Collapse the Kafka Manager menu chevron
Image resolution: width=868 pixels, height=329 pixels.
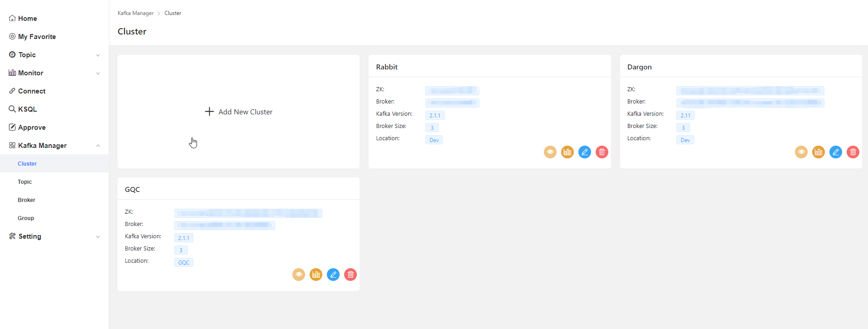tap(98, 146)
